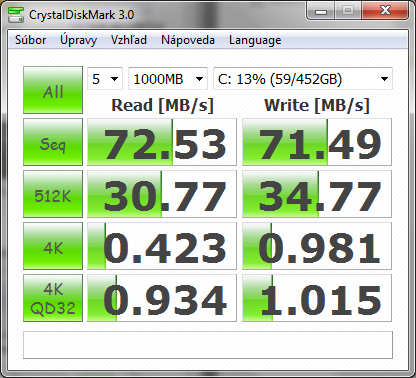The height and width of the screenshot is (378, 416).
Task: Close the CrystalDiskMark window
Action: point(385,11)
